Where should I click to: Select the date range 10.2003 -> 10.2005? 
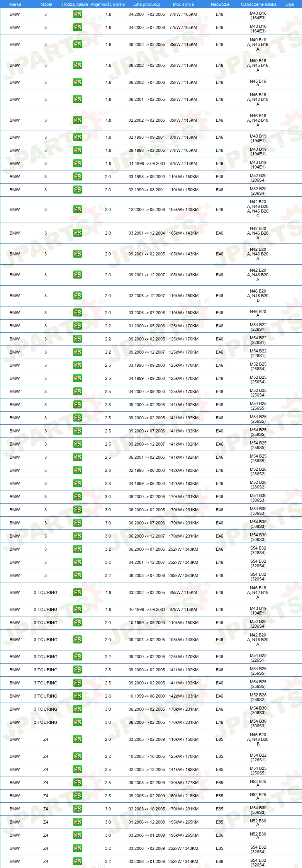(147, 756)
